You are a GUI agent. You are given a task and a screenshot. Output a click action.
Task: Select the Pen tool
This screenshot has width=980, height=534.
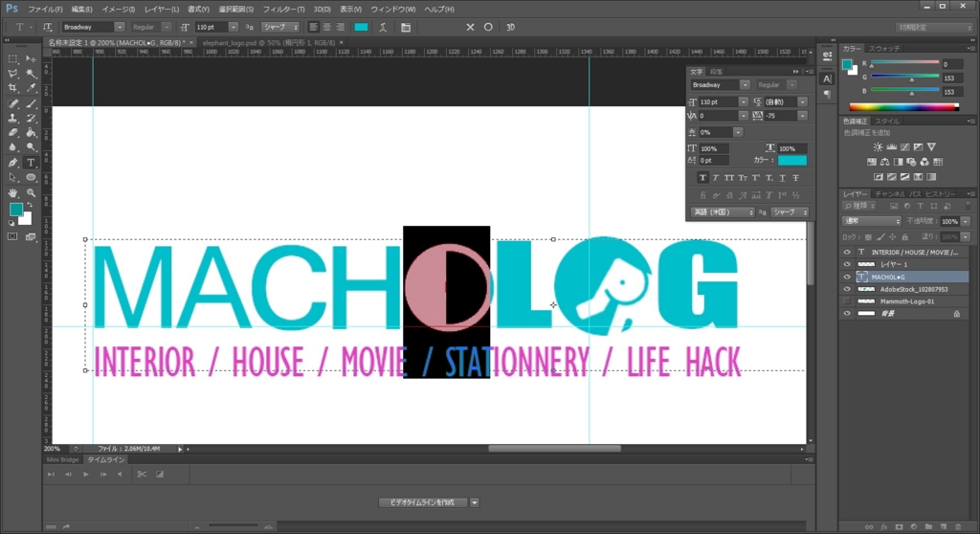[x=12, y=163]
